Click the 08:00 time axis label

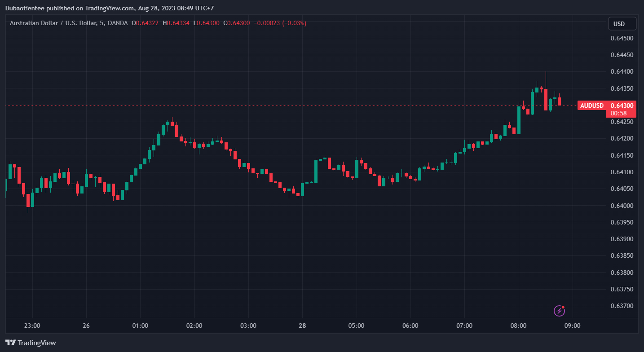pos(518,326)
